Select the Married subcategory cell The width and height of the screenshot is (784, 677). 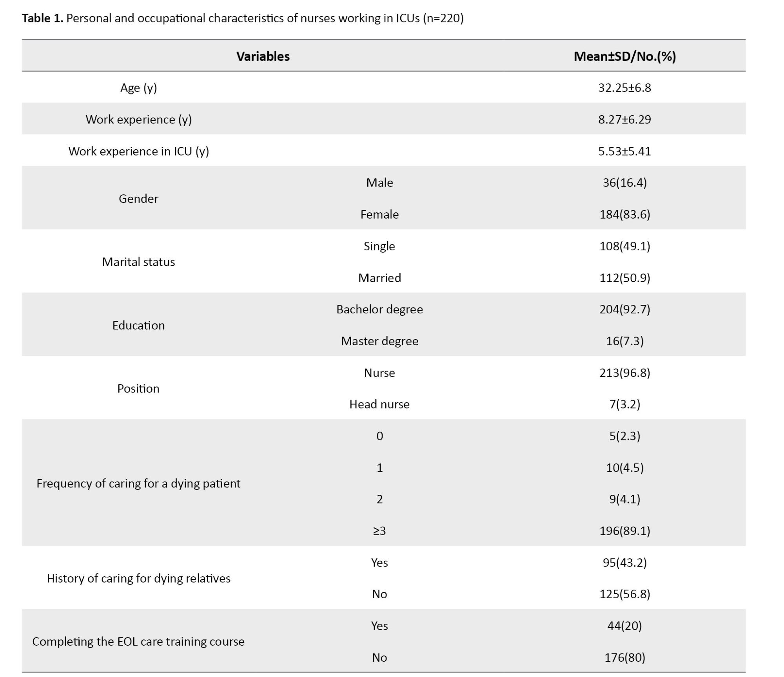(379, 278)
